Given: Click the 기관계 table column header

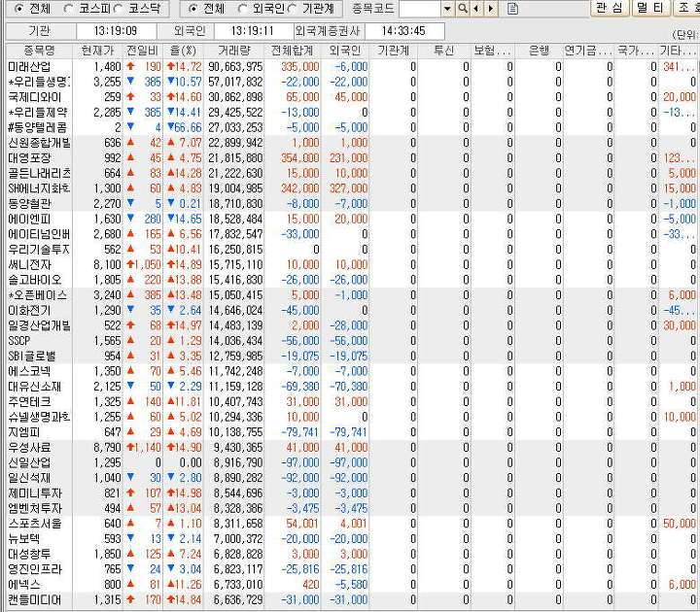Looking at the screenshot, I should coord(394,51).
